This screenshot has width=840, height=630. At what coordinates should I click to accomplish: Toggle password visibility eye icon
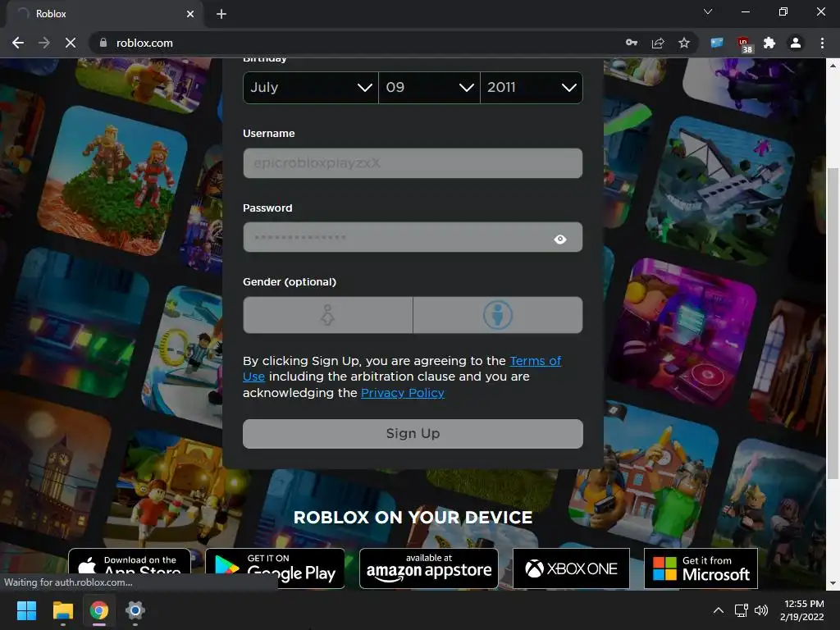[x=559, y=240]
